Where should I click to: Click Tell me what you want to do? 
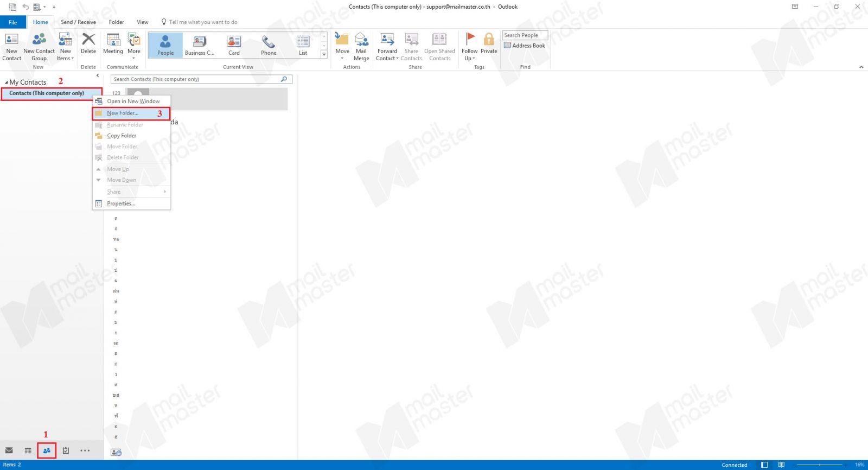click(x=200, y=22)
